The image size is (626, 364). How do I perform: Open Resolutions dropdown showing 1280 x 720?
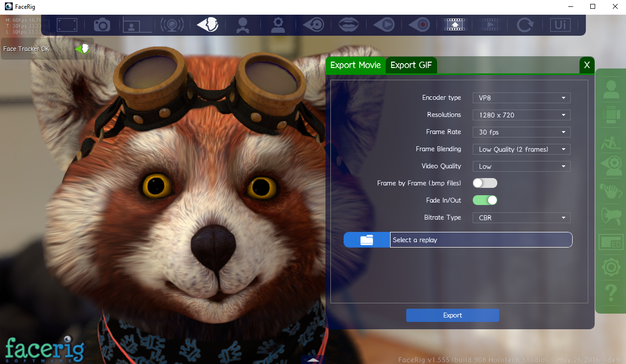[x=521, y=115]
